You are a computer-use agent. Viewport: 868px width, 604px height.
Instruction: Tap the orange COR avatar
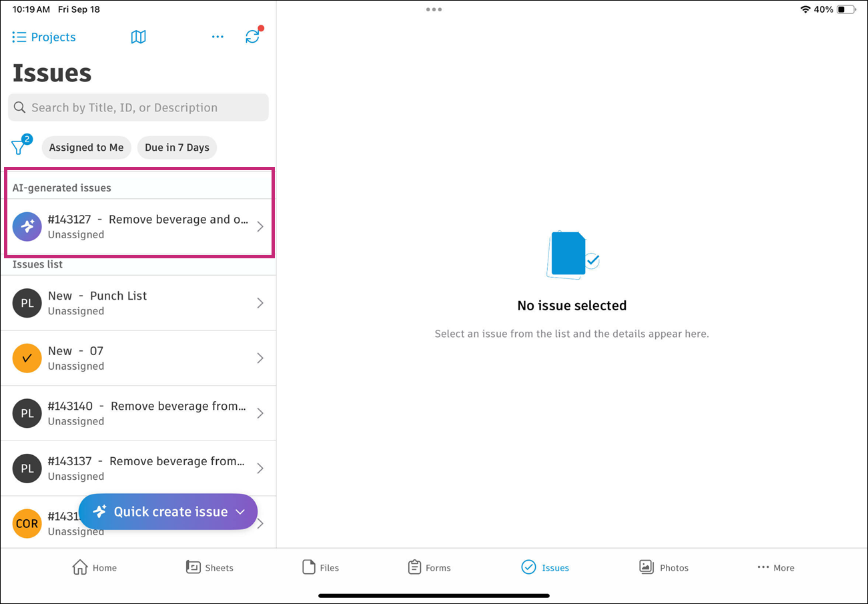click(x=27, y=524)
